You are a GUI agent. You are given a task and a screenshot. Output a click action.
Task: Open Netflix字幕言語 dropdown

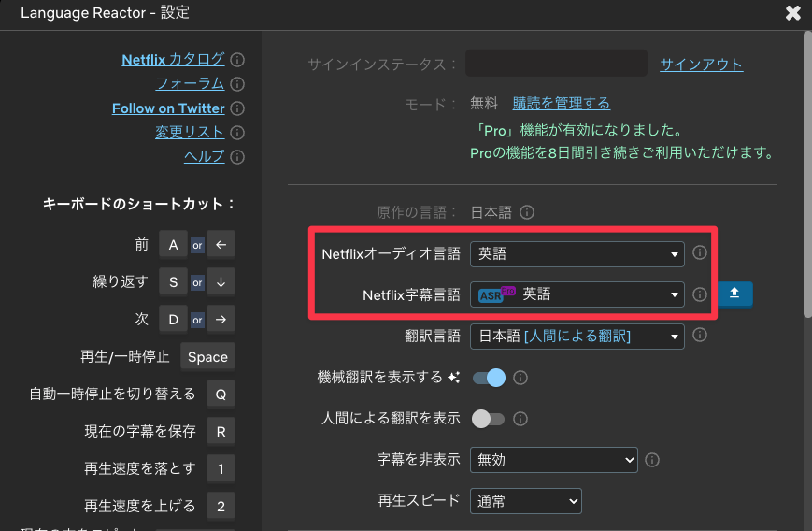pyautogui.click(x=577, y=294)
